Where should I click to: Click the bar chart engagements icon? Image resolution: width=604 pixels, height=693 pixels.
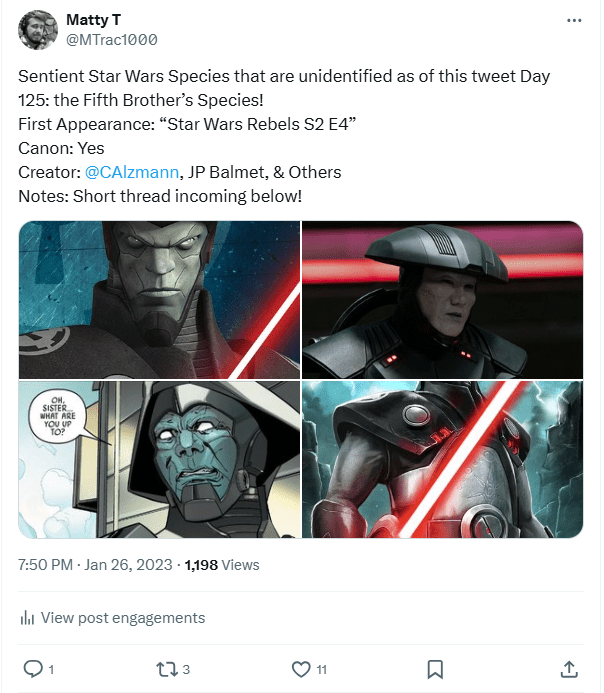(27, 618)
